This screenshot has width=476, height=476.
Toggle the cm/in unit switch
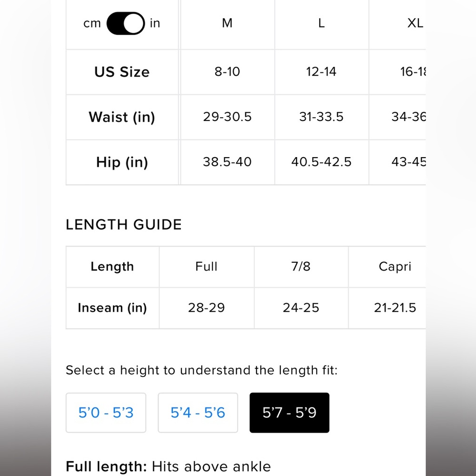coord(125,23)
